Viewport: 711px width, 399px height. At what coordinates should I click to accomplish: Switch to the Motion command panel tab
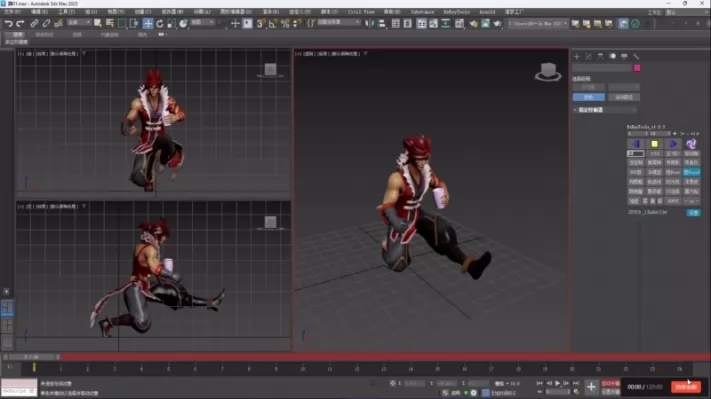coord(613,56)
